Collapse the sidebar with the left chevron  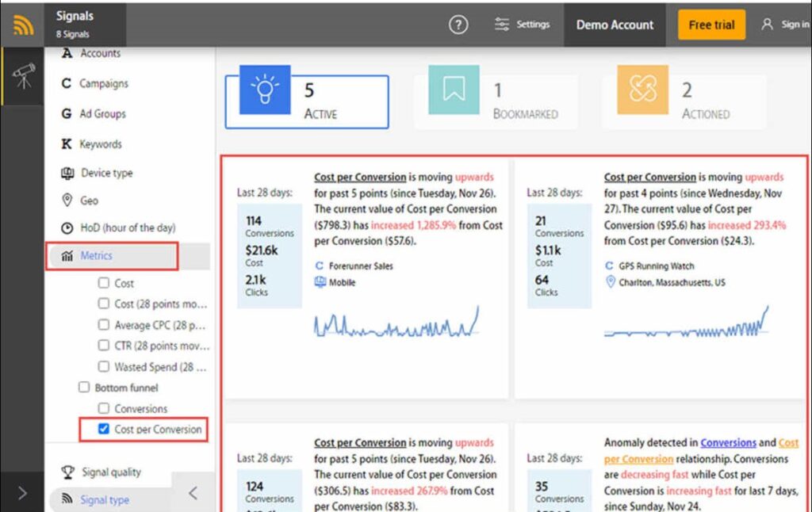coord(194,493)
